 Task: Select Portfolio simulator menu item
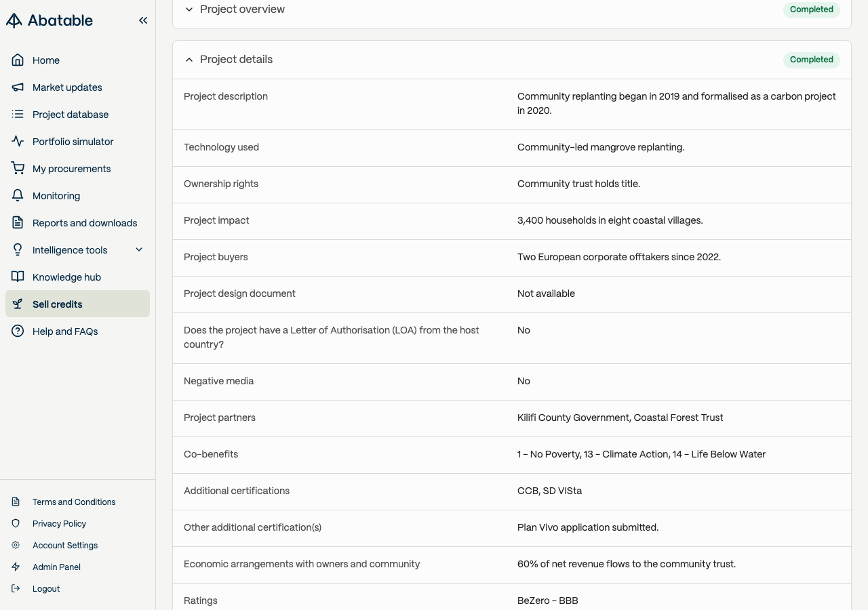[x=77, y=142]
